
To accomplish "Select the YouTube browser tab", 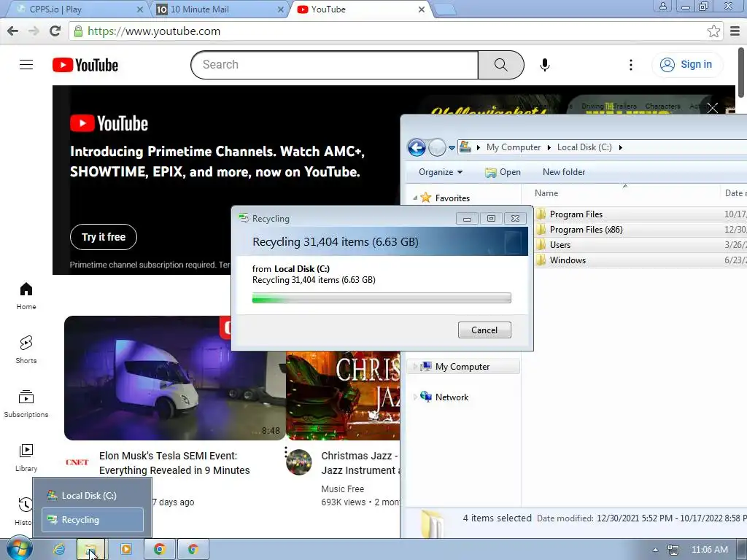I will pyautogui.click(x=361, y=9).
